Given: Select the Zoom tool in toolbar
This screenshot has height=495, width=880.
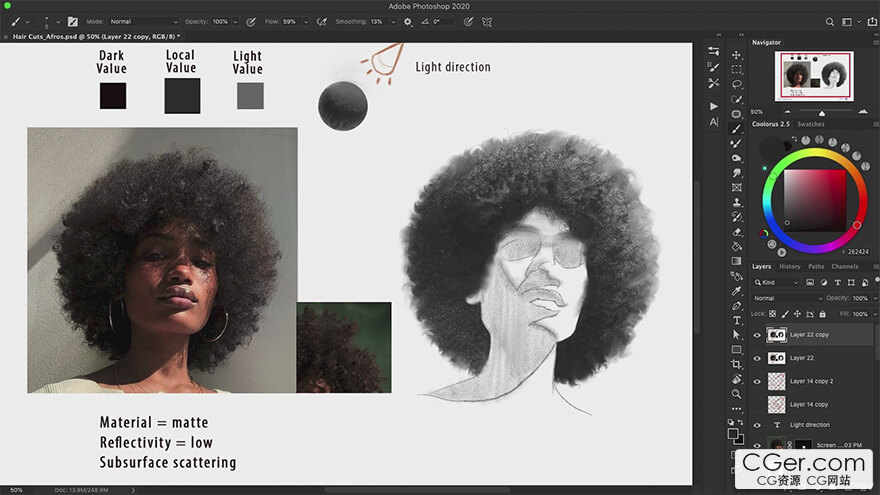Looking at the screenshot, I should pyautogui.click(x=736, y=393).
